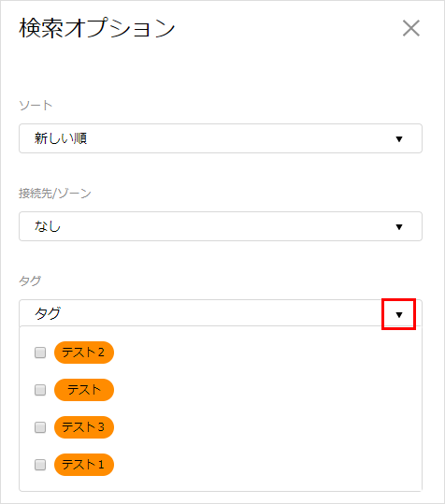Check the テスト１ checkbox
445x504 pixels.
pyautogui.click(x=40, y=465)
